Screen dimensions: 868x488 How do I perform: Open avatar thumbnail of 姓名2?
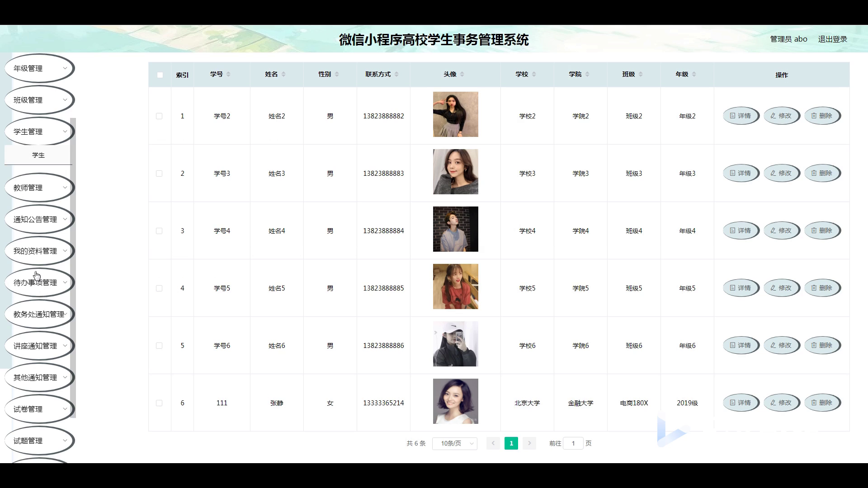(456, 114)
